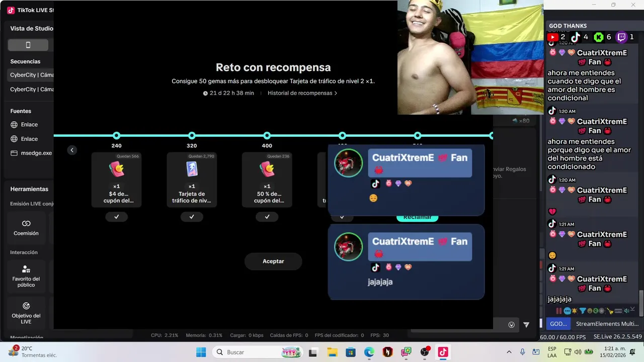The height and width of the screenshot is (362, 644).
Task: Open the 50 % de cupón reward card
Action: point(267,180)
